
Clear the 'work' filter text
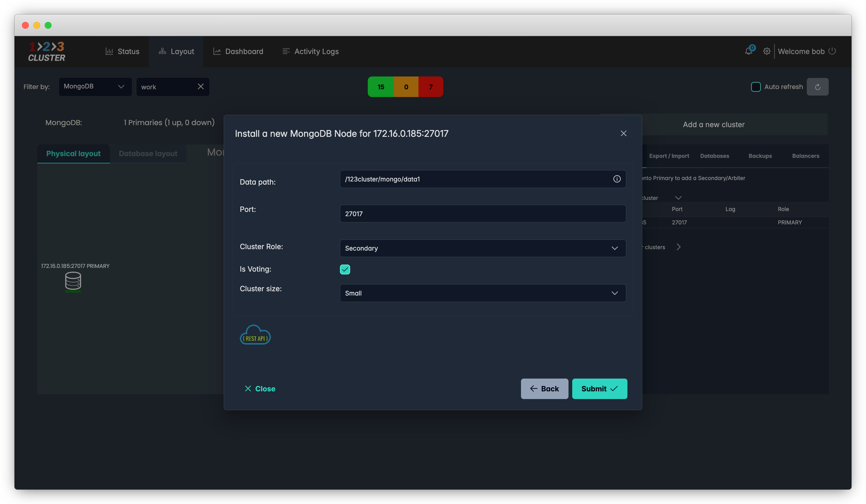pos(201,86)
